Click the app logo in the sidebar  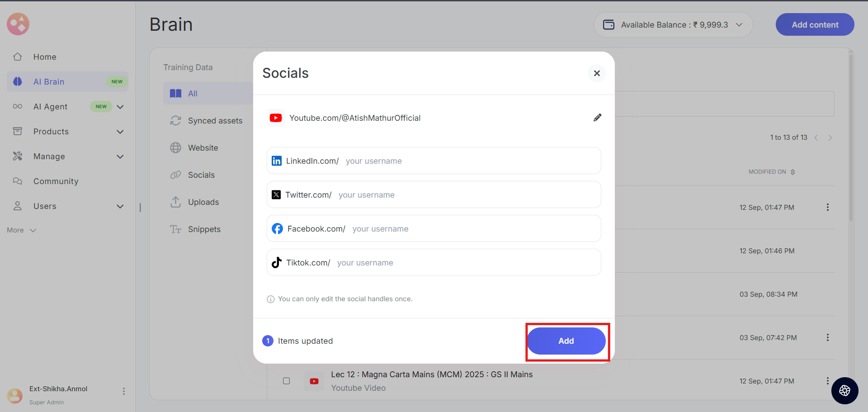point(18,24)
